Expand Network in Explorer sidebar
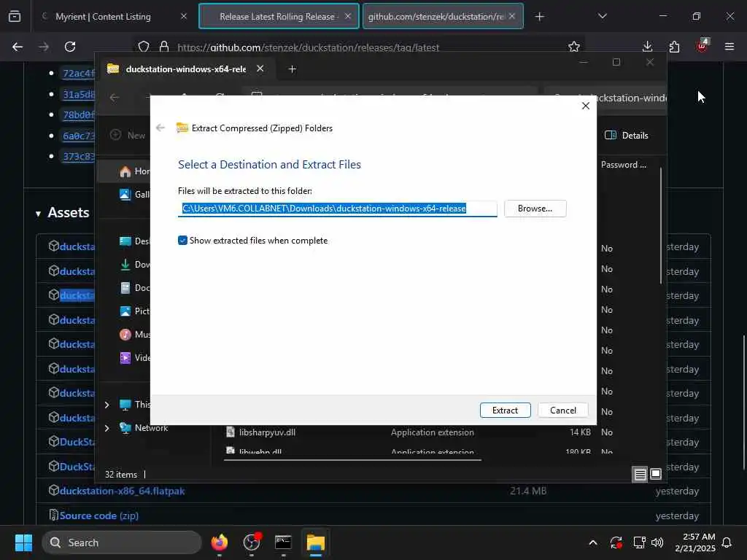This screenshot has height=560, width=747. point(107,428)
